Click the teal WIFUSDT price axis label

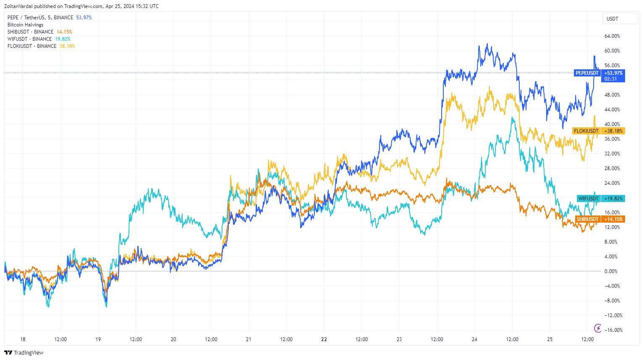pos(588,199)
